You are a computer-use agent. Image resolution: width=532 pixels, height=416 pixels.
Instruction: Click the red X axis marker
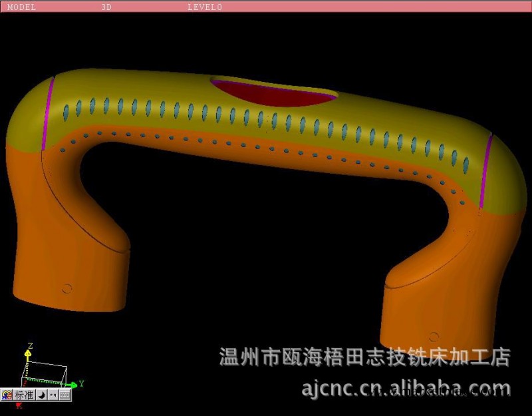tap(19, 405)
